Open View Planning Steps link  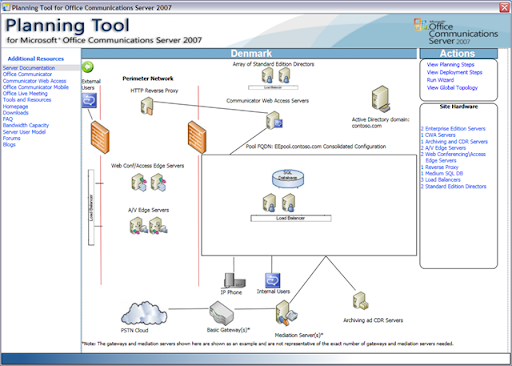click(450, 64)
